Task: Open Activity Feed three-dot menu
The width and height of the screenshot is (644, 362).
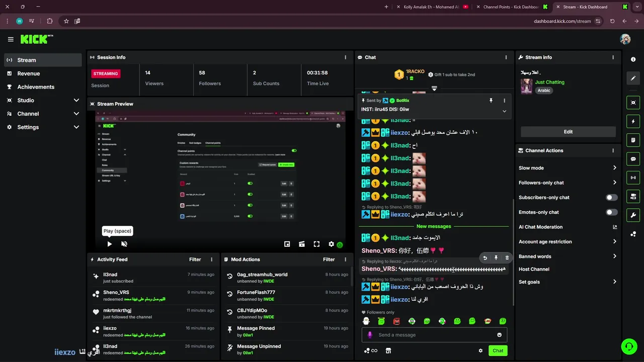Action: pyautogui.click(x=211, y=259)
